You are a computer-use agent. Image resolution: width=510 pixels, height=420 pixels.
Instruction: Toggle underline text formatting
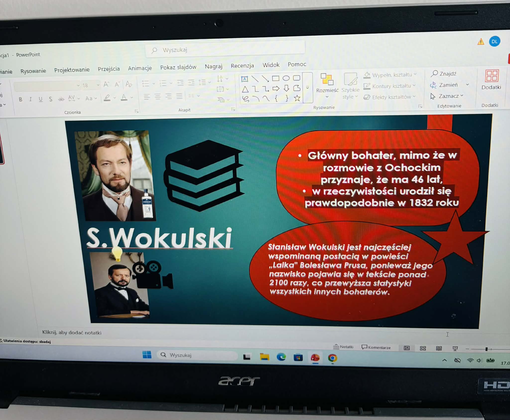(x=41, y=99)
